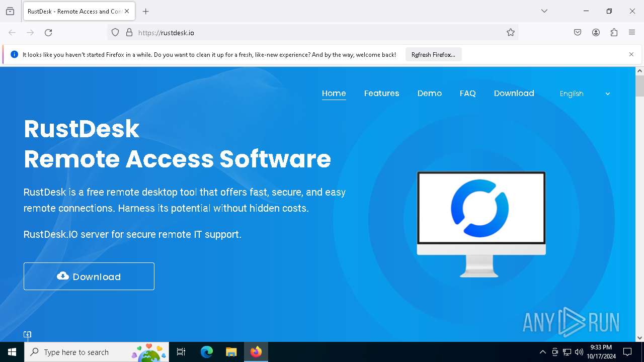The width and height of the screenshot is (644, 362).
Task: Open tracking protection shield icon
Action: tap(115, 33)
